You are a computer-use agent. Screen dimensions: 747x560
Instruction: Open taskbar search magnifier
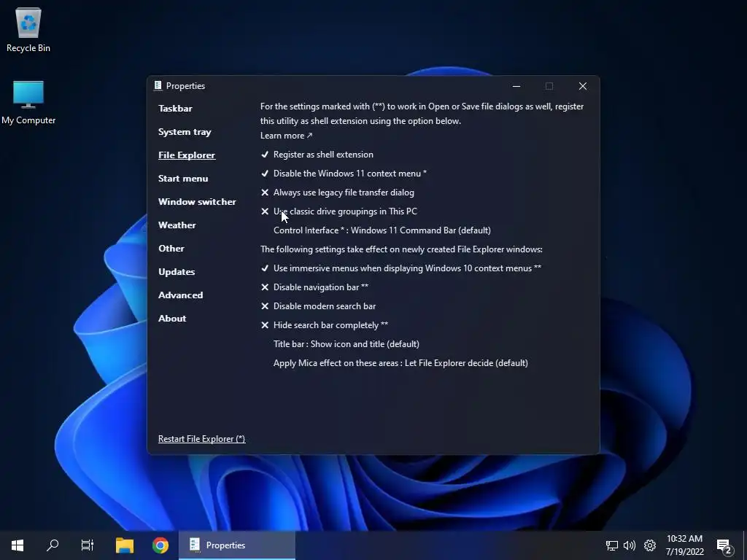53,545
